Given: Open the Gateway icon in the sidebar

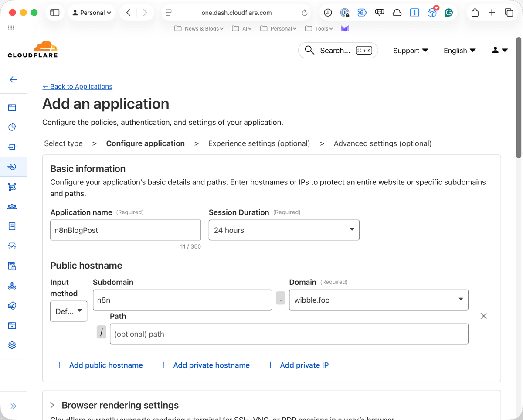Looking at the screenshot, I should click(x=13, y=147).
